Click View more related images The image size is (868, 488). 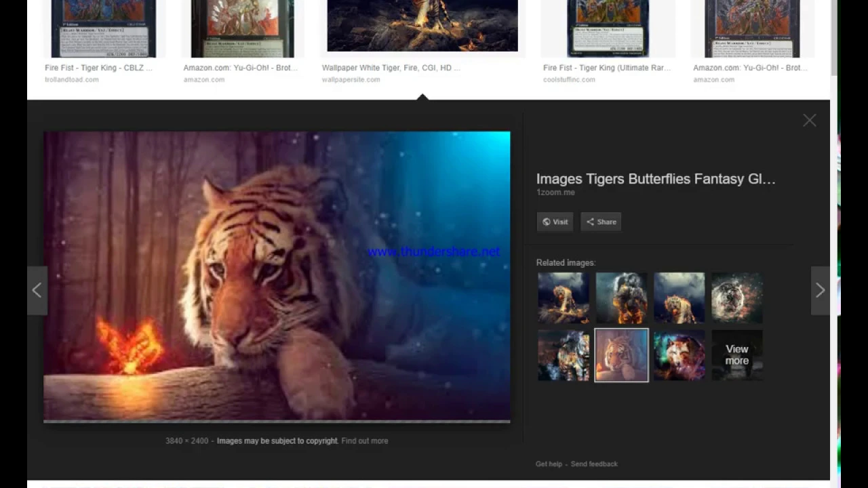[x=737, y=355]
